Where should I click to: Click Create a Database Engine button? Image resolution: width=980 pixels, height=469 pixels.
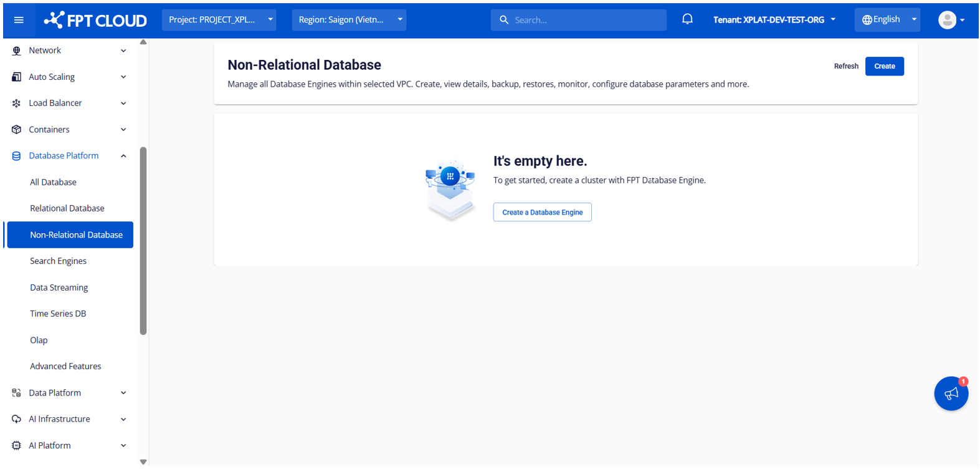tap(542, 213)
